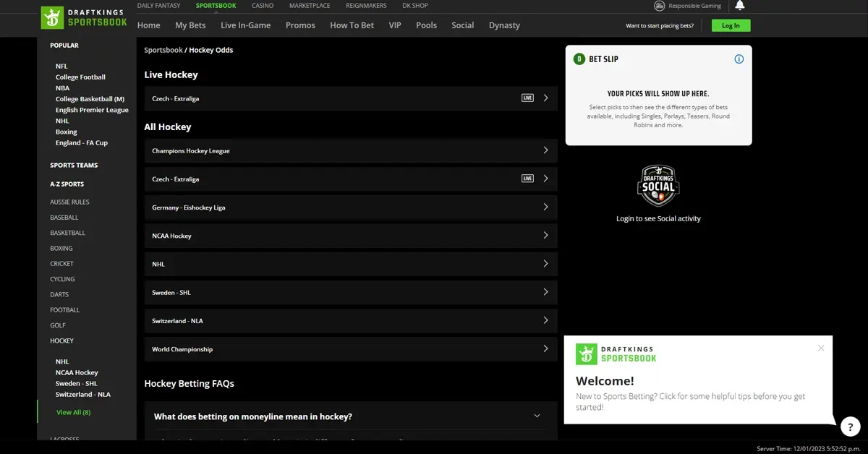This screenshot has width=868, height=454.
Task: Open the Casino menu item
Action: point(262,6)
